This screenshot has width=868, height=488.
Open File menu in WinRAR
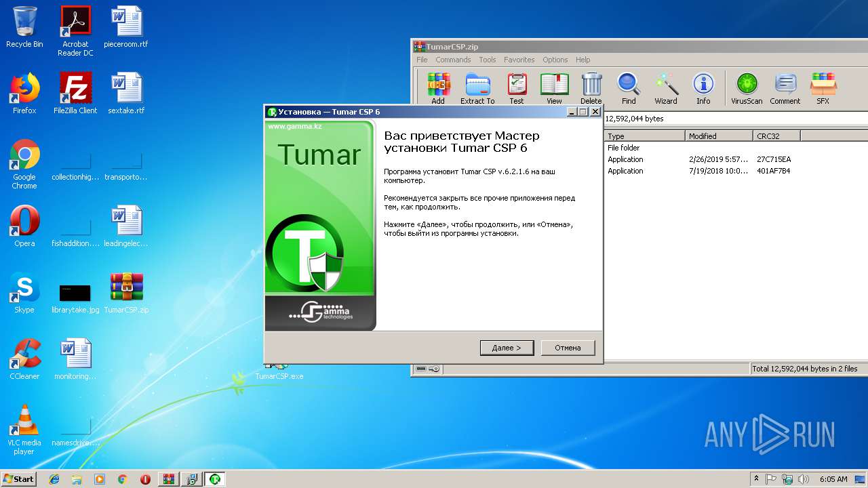coord(422,60)
